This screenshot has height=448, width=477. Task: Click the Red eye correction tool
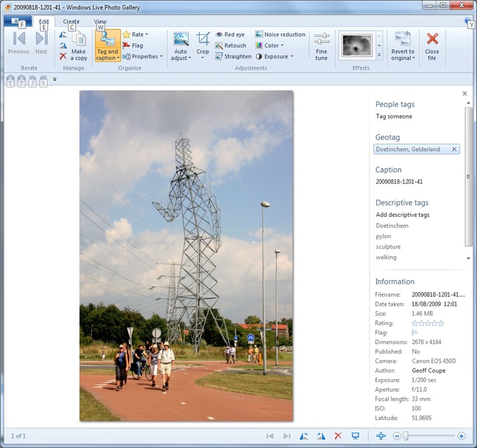point(230,35)
